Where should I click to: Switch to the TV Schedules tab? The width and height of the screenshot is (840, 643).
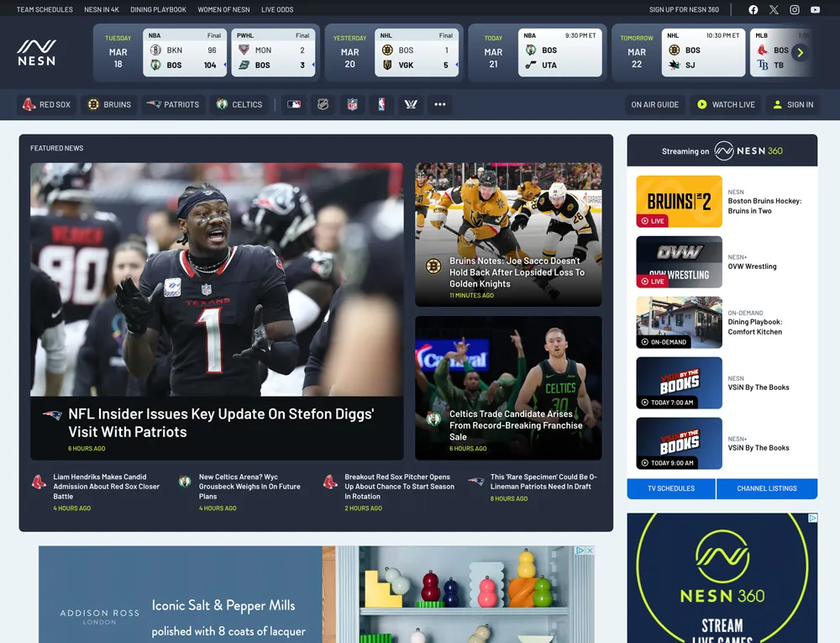670,488
